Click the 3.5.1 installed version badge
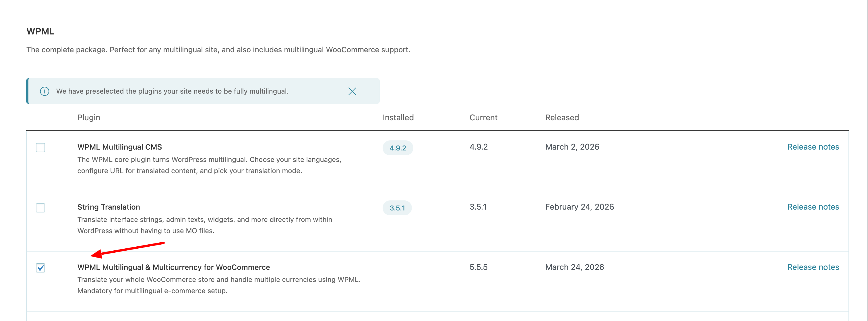Viewport: 868px width, 321px height. point(397,208)
